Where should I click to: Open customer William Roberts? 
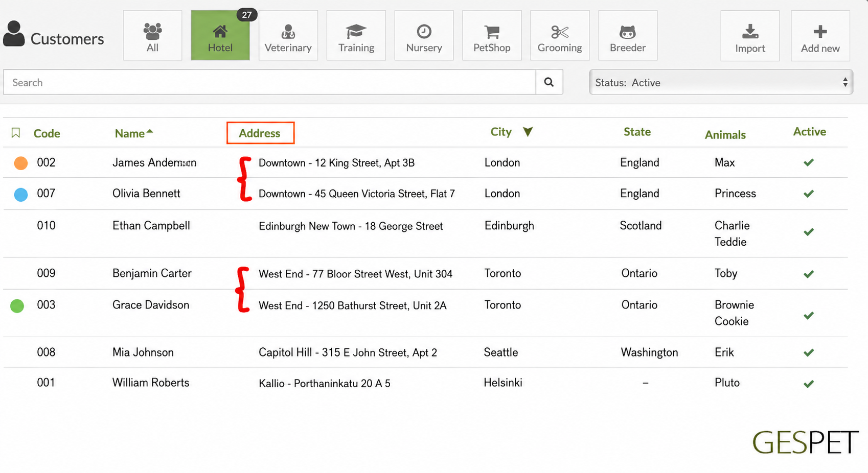(151, 383)
